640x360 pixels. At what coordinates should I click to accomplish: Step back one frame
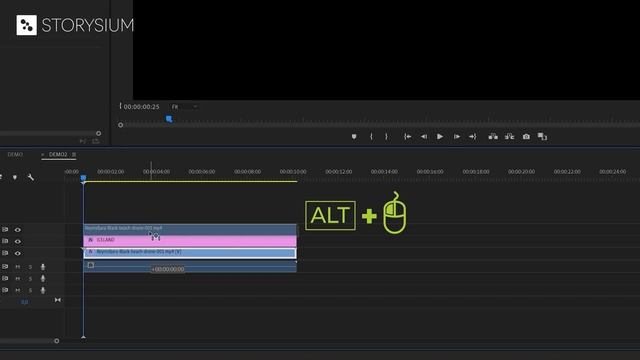click(x=424, y=137)
